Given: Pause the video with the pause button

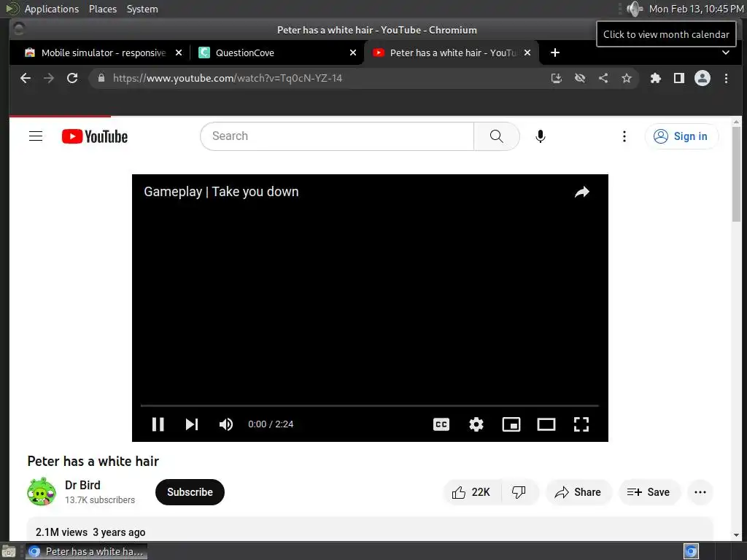Looking at the screenshot, I should tap(158, 424).
